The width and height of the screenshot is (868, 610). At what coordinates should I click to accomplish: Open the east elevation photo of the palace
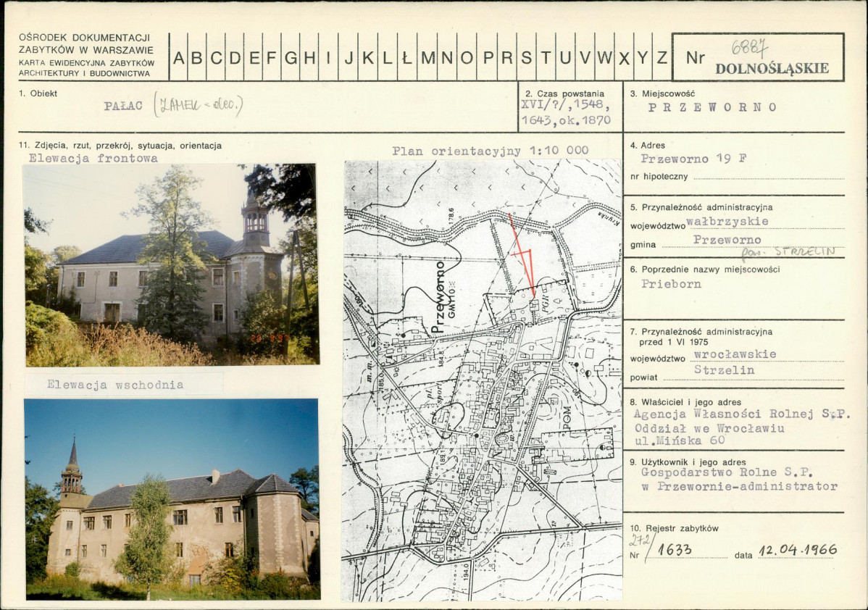(x=172, y=498)
